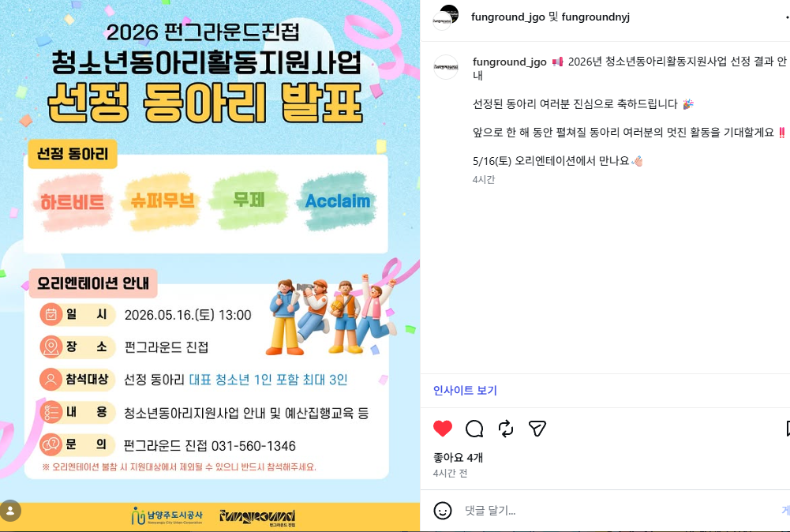Unlike the post with the red heart icon
The image size is (790, 532).
pyautogui.click(x=443, y=429)
